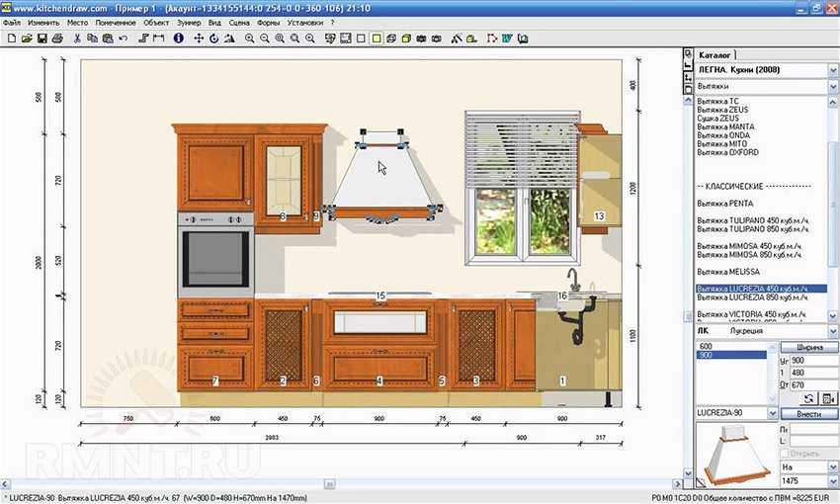Click the rotate-swap icon under dimensions

tap(807, 397)
